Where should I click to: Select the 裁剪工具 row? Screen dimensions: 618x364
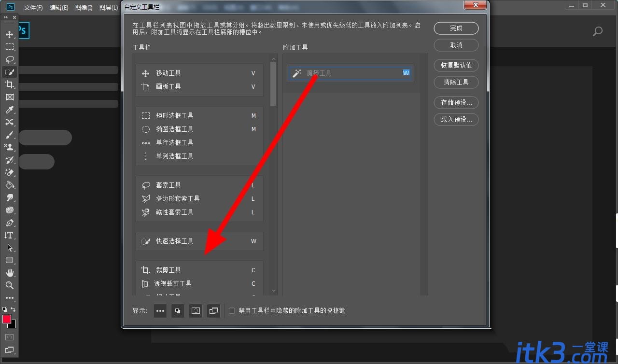[199, 270]
